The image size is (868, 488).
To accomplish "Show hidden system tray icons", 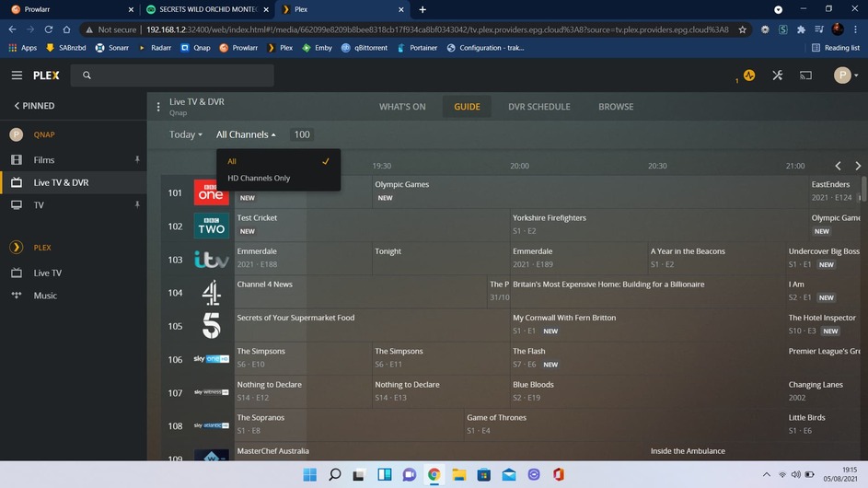I will point(766,475).
